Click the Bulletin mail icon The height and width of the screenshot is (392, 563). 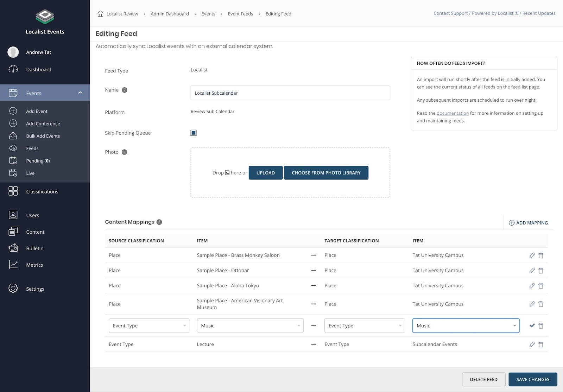(x=13, y=248)
